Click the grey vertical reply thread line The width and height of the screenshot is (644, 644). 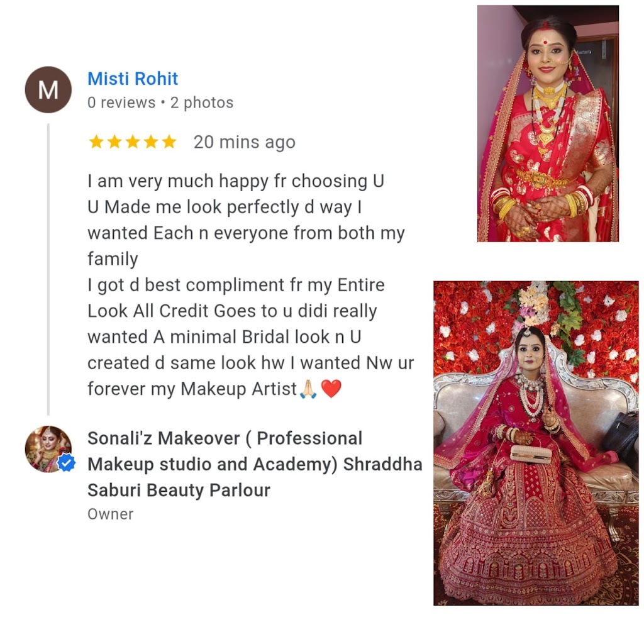(48, 269)
